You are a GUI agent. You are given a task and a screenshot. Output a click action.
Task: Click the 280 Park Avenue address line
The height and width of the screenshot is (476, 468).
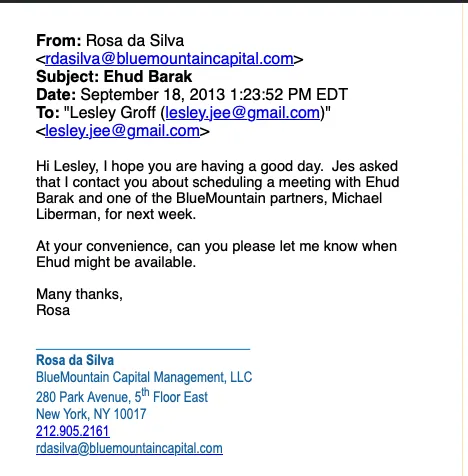[122, 396]
